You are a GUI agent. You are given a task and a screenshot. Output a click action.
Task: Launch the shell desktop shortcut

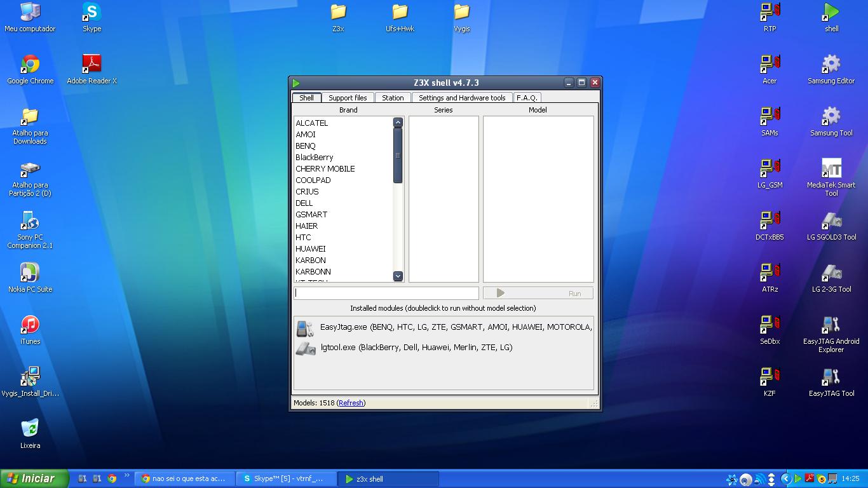pyautogui.click(x=831, y=17)
